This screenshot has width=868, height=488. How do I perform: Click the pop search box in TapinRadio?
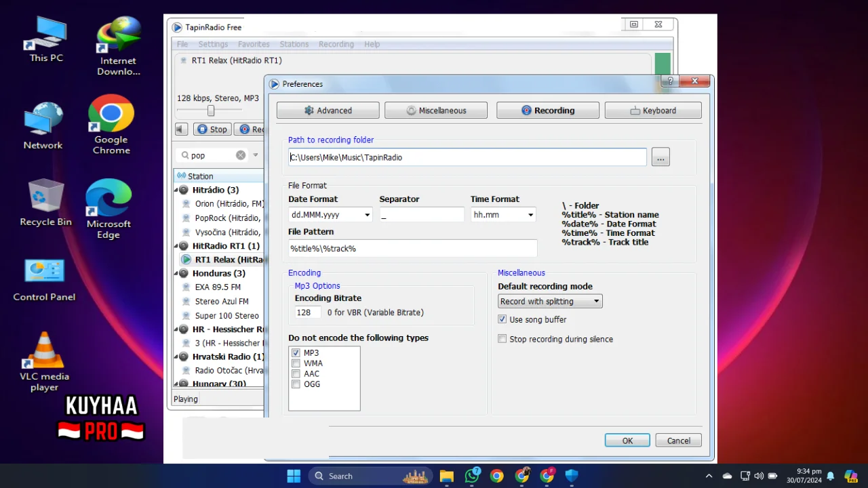pyautogui.click(x=212, y=155)
